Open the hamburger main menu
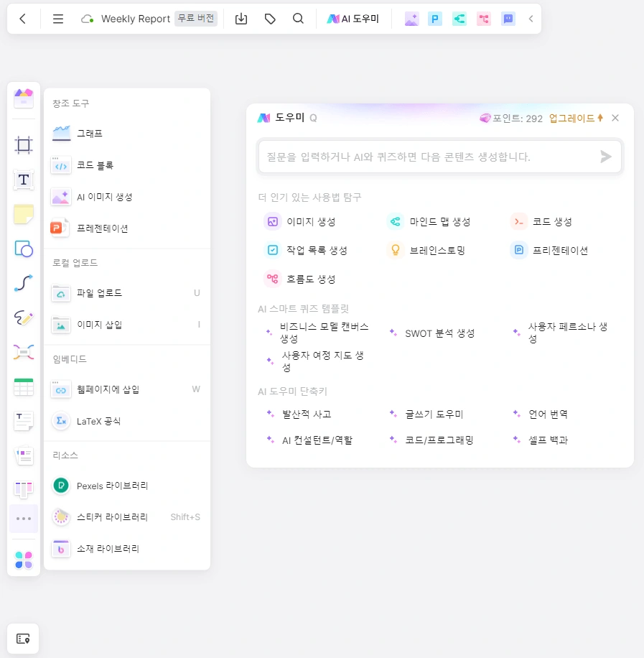 (58, 19)
